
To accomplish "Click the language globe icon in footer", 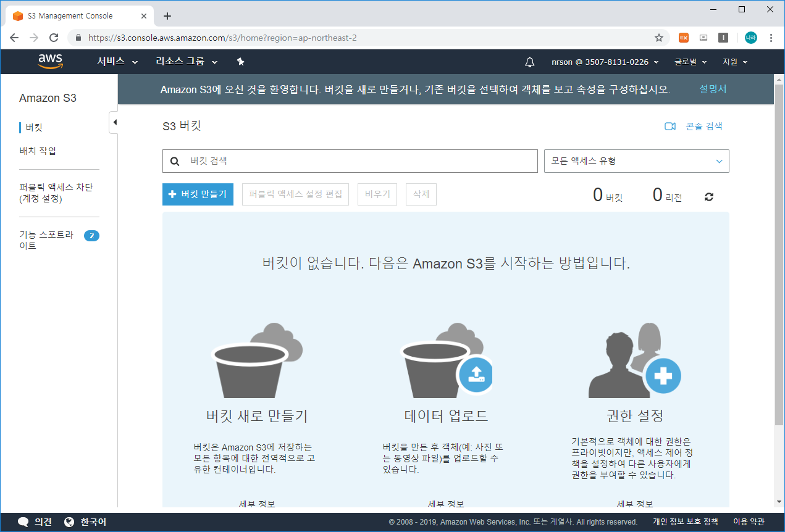I will pos(69,522).
